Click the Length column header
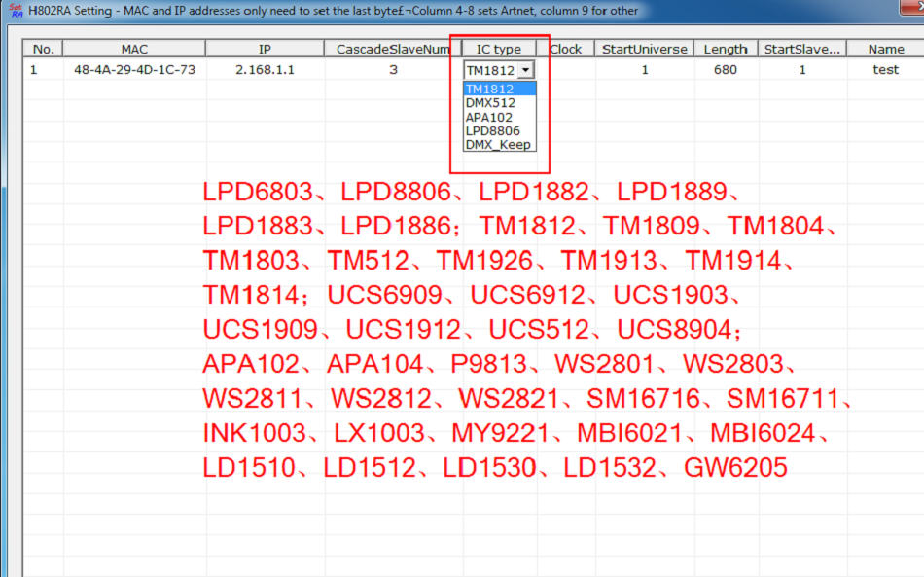This screenshot has width=924, height=577. coord(726,49)
